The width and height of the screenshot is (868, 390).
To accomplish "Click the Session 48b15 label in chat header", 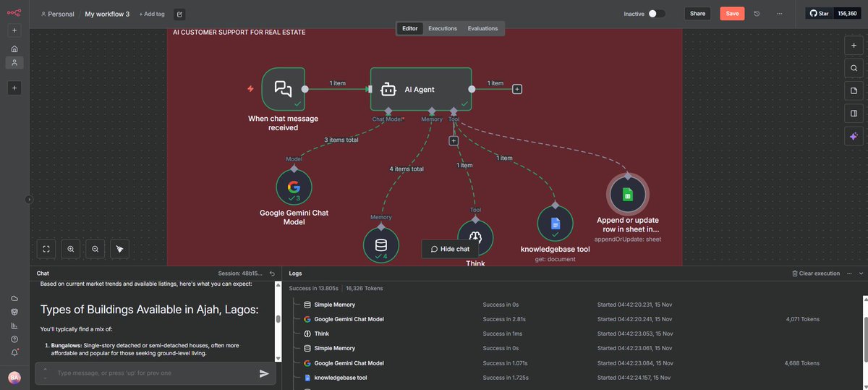I will click(x=240, y=274).
